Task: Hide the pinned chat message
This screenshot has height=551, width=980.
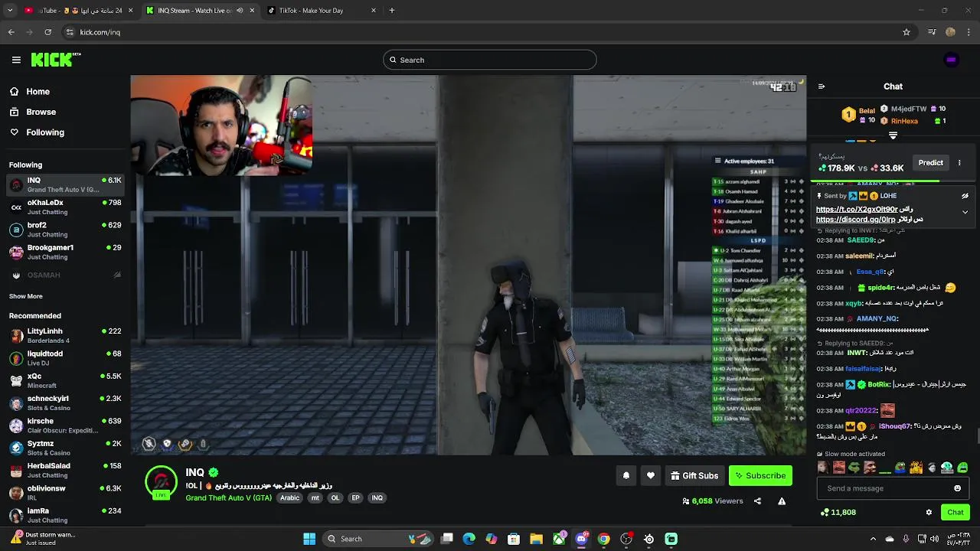Action: 965,196
